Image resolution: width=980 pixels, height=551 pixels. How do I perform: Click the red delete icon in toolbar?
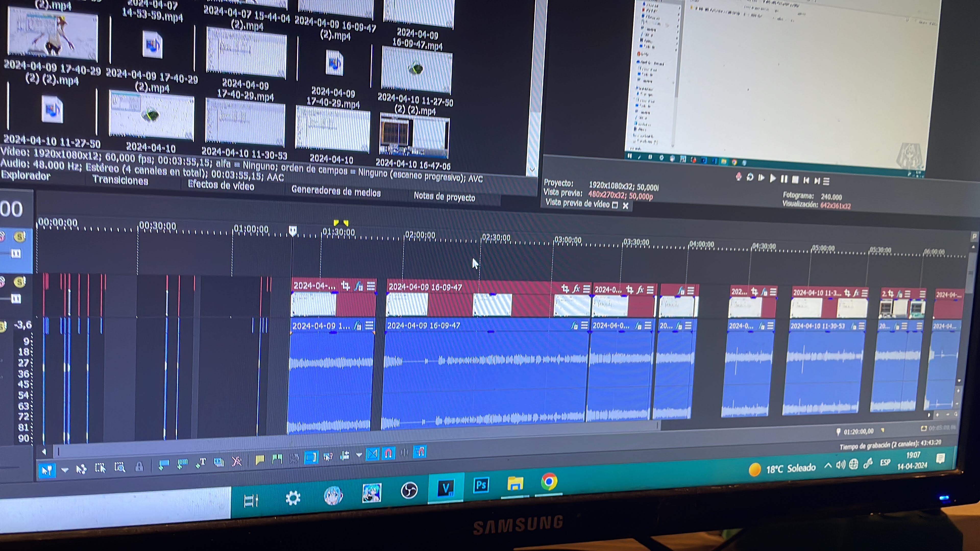point(237,461)
